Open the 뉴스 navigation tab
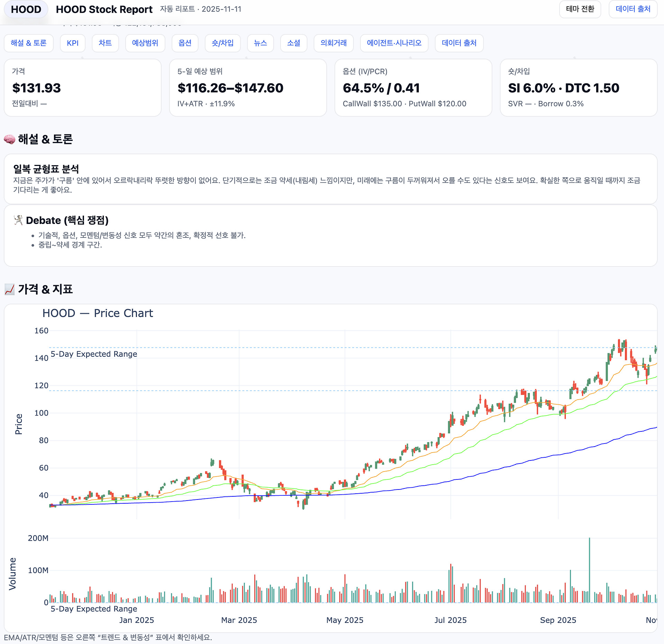 [x=260, y=43]
